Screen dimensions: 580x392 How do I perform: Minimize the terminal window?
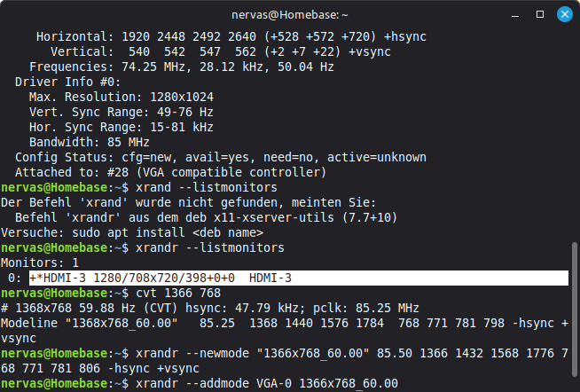tap(515, 14)
